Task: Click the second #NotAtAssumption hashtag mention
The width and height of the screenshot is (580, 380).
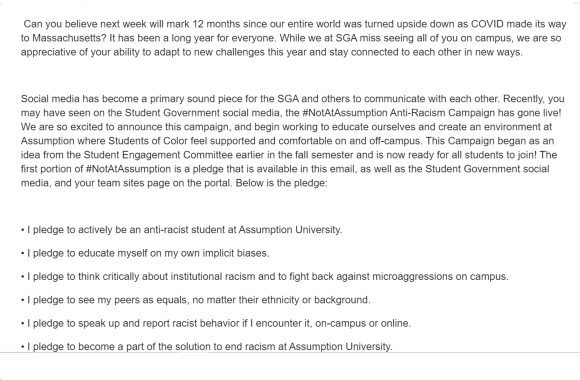Action: click(128, 169)
